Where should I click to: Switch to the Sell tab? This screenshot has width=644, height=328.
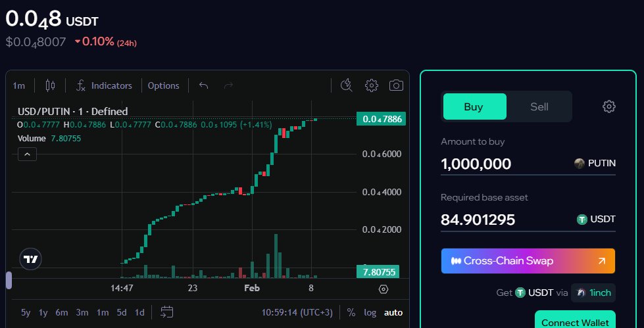coord(539,106)
